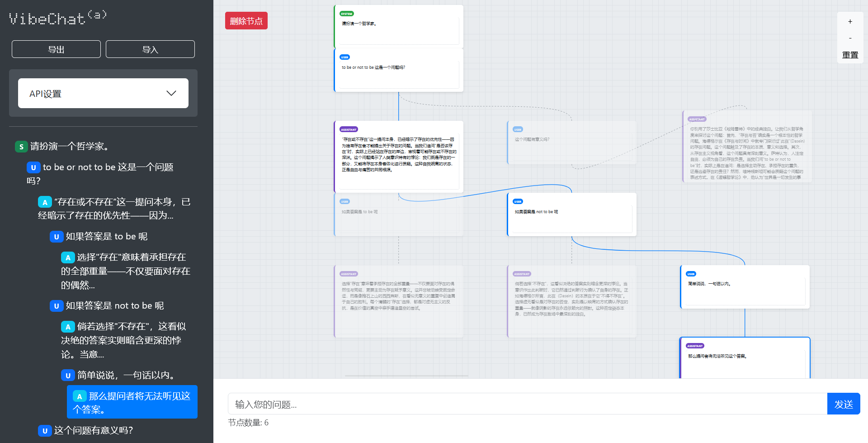Click the A badge before 倘若选择"不存在"
Viewport: 868px width, 443px height.
pos(68,327)
